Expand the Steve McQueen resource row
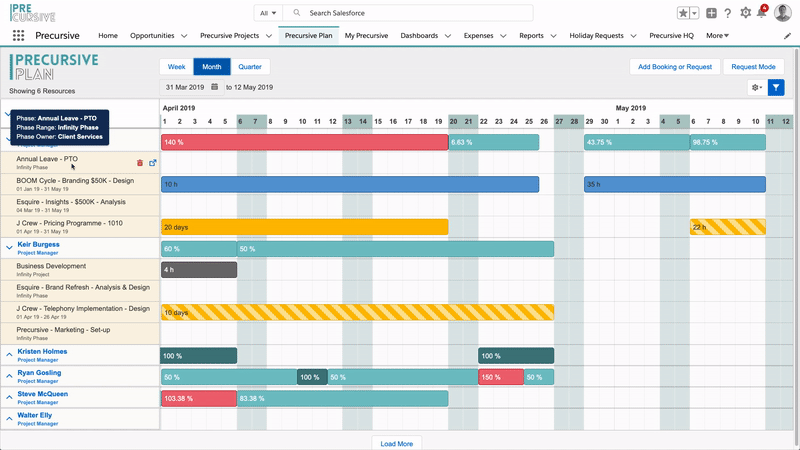The image size is (800, 450). (x=9, y=397)
